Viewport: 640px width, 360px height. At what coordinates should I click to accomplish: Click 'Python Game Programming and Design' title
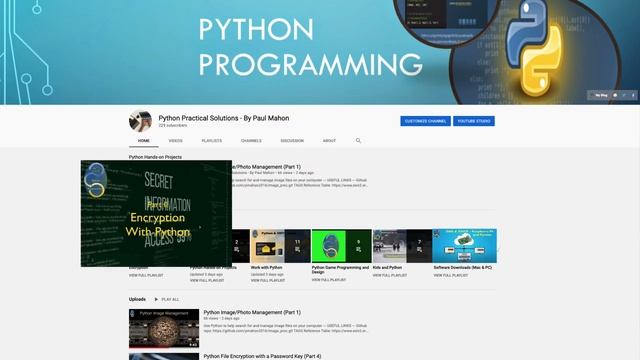click(340, 269)
